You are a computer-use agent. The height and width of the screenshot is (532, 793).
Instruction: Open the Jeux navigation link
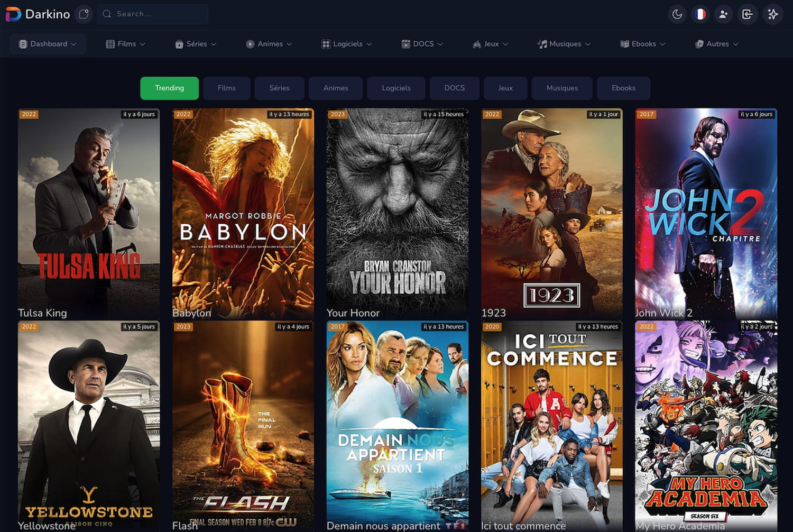pyautogui.click(x=490, y=44)
